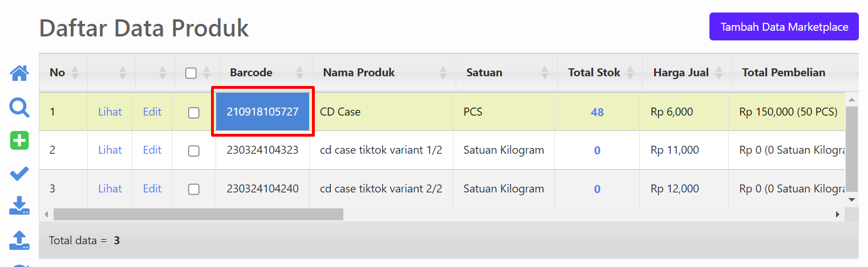
Task: Check the box for CD Case row
Action: pos(194,113)
